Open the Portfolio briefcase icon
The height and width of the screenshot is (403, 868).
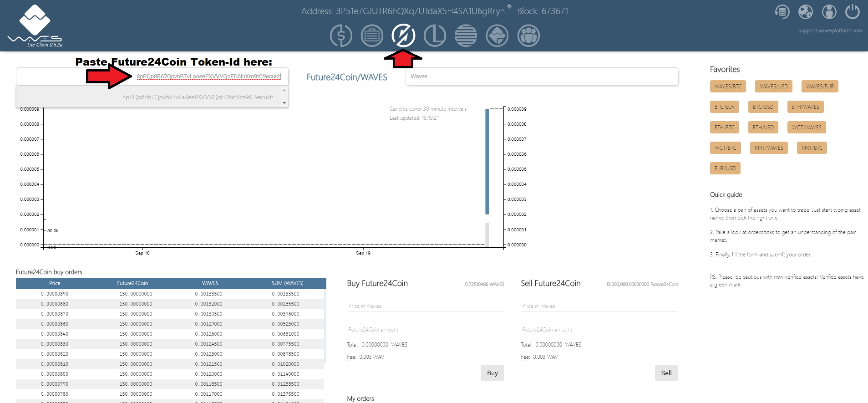pyautogui.click(x=372, y=36)
